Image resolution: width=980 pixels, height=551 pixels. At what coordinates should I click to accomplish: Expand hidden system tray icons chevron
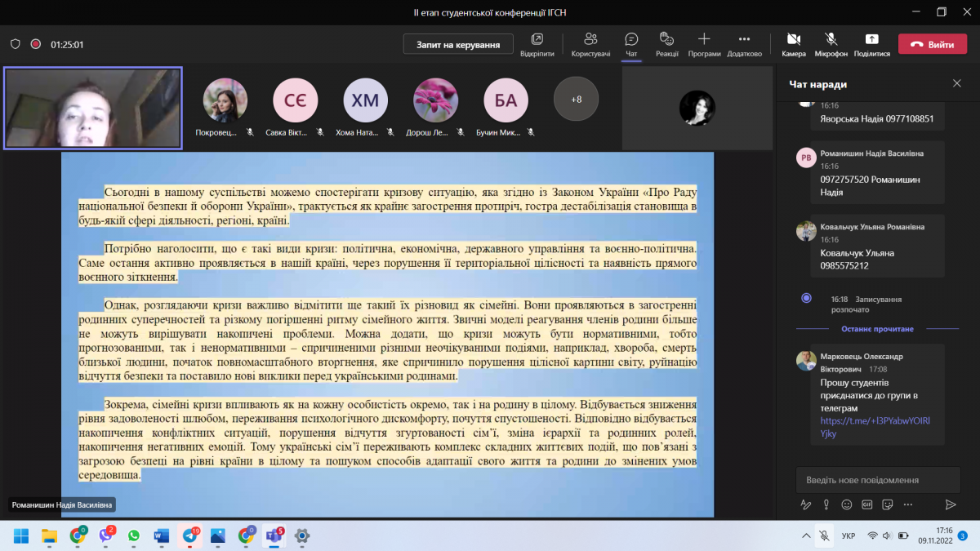coord(806,535)
